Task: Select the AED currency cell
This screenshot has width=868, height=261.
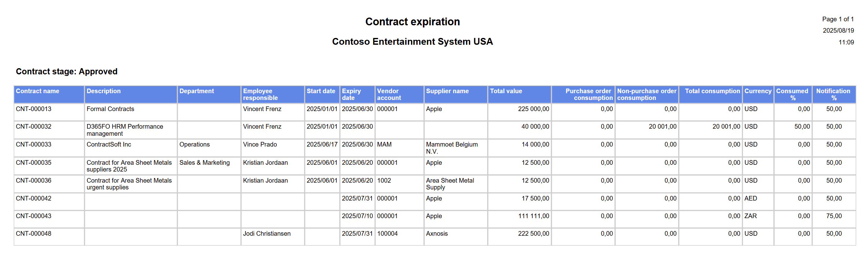Action: [x=751, y=198]
